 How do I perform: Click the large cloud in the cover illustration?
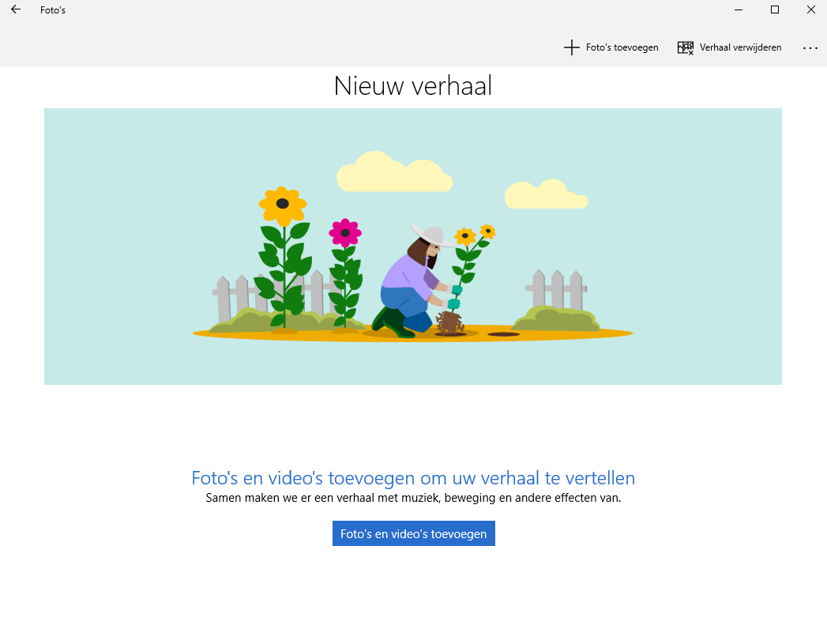pos(393,173)
